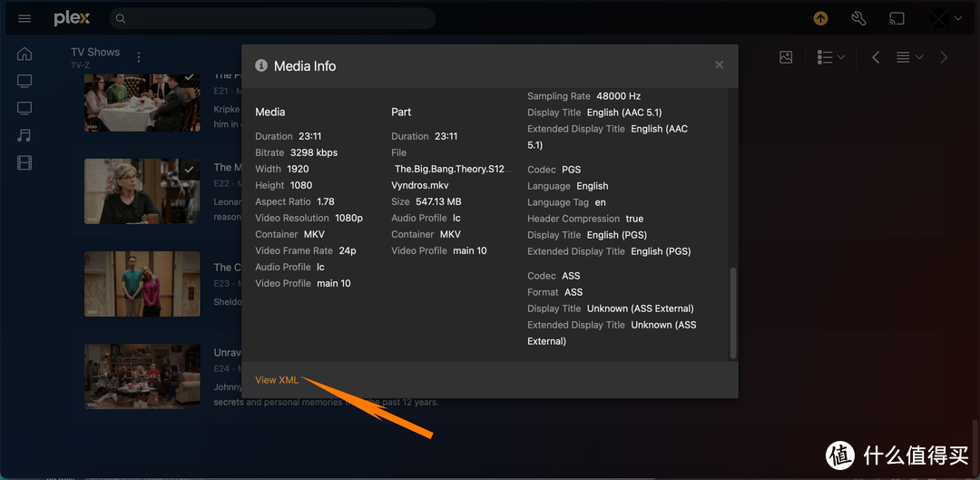Go to Home in the sidebar

[24, 54]
